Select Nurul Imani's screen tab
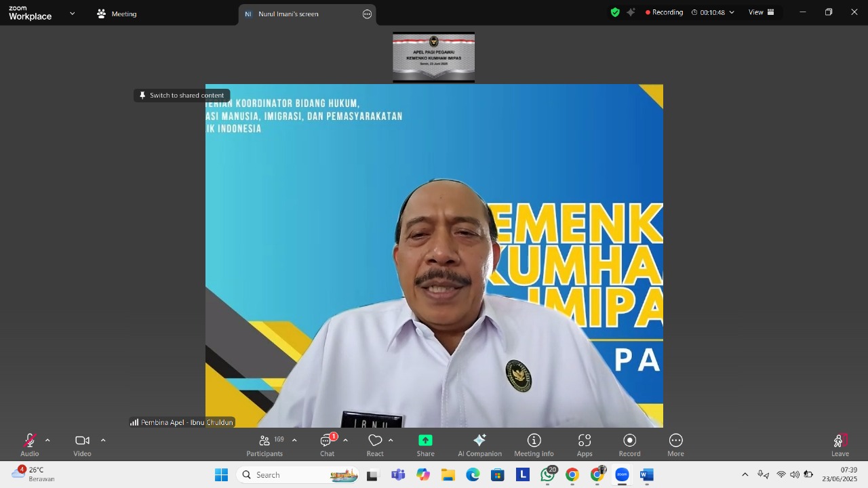Image resolution: width=868 pixels, height=488 pixels. click(x=288, y=14)
